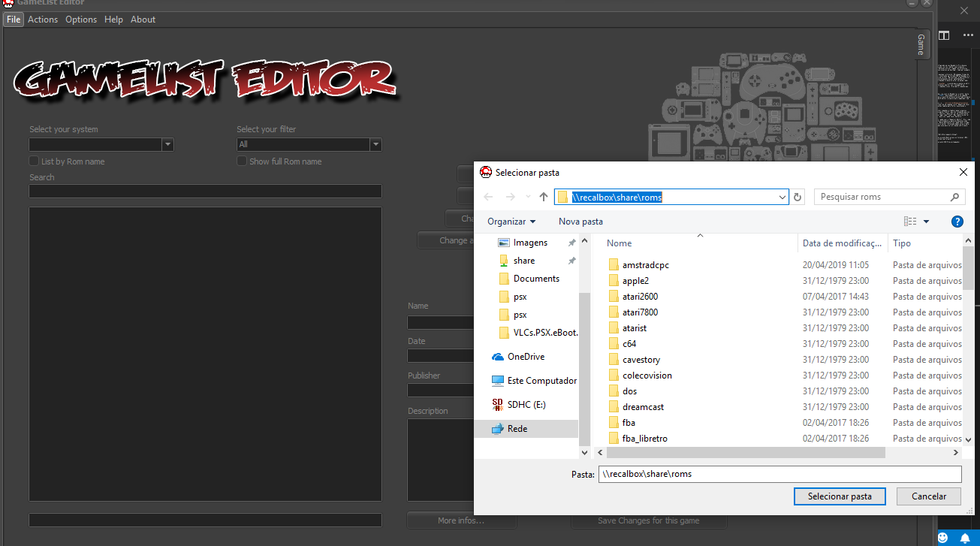Image resolution: width=980 pixels, height=546 pixels.
Task: Click the apple2 folder icon
Action: pyautogui.click(x=613, y=281)
